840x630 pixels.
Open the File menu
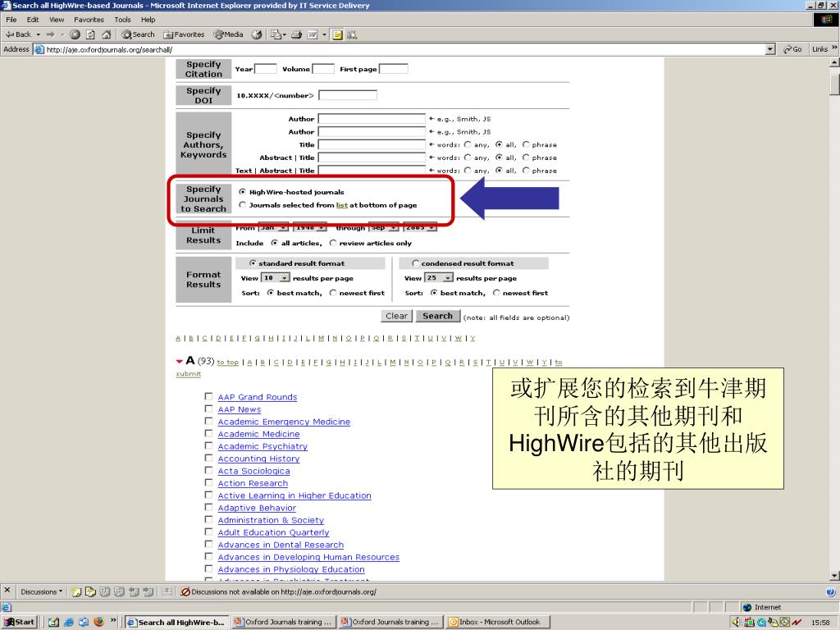point(11,20)
